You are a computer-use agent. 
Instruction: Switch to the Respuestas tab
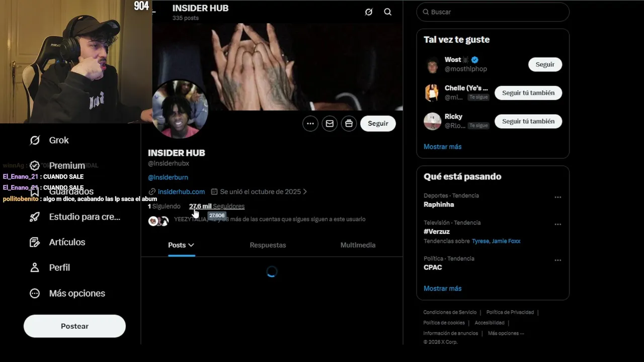268,245
